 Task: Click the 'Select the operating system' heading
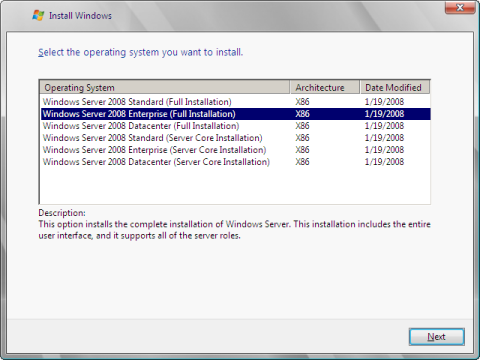140,52
